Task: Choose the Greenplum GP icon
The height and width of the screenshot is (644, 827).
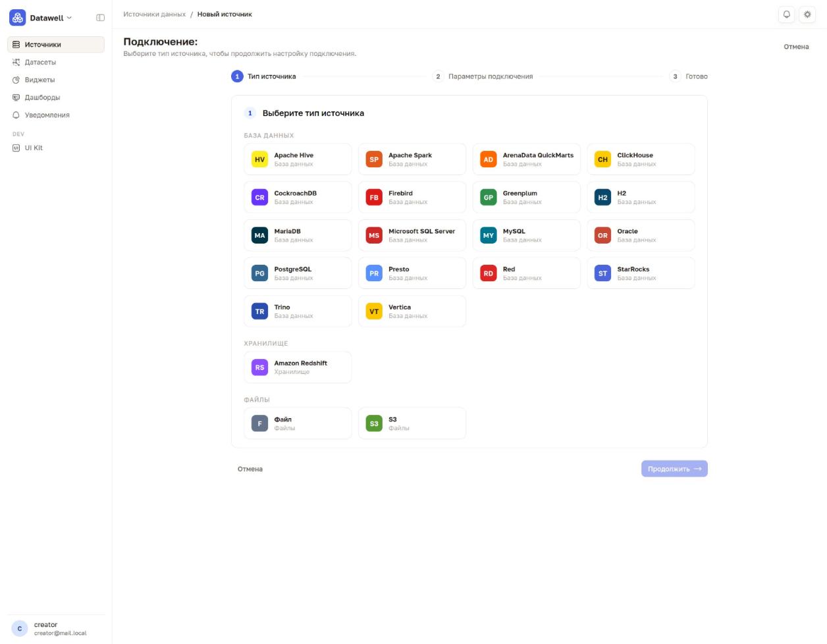Action: pos(489,198)
